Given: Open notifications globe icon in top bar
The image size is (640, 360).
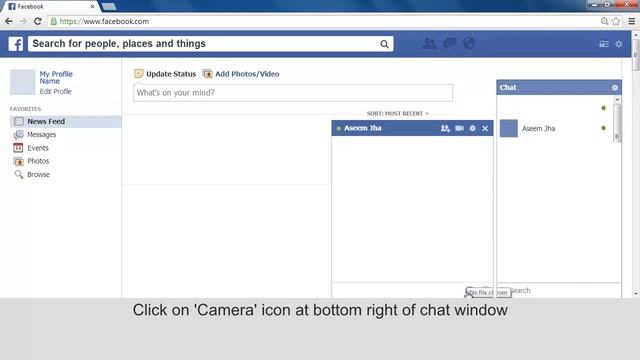Looking at the screenshot, I should pyautogui.click(x=469, y=43).
